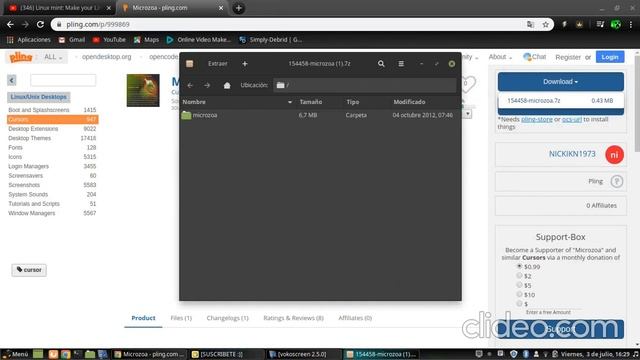Reload the pling.com page
This screenshot has width=640, height=360.
[40, 24]
